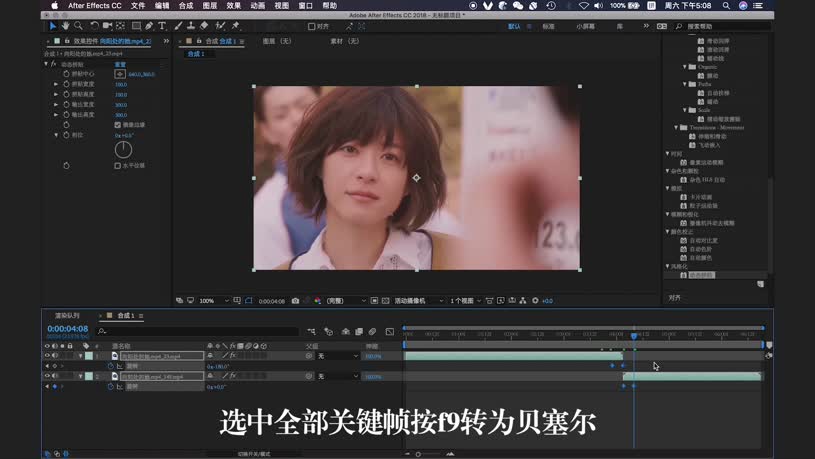Select the Rotation tool
This screenshot has height=459, width=815.
coord(94,25)
